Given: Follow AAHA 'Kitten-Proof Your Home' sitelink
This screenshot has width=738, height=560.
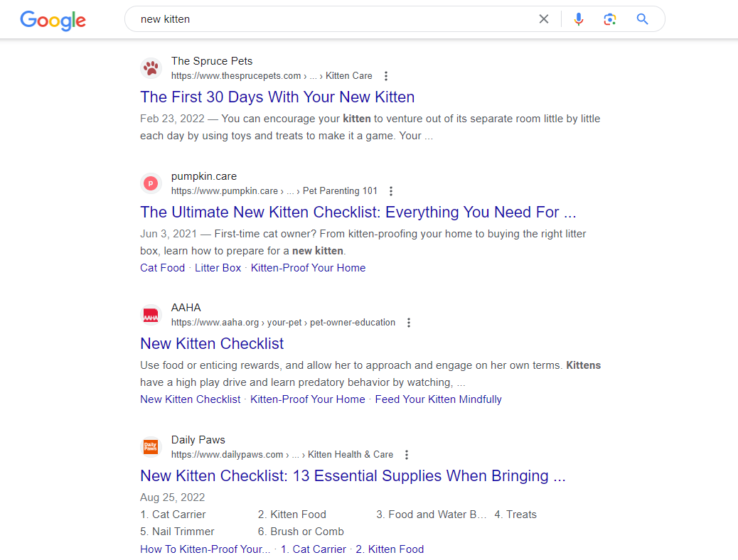Looking at the screenshot, I should point(308,399).
